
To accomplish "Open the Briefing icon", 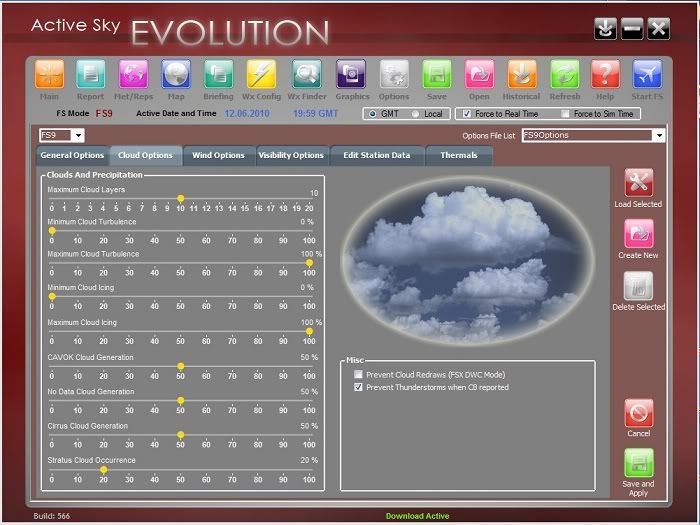I will [x=218, y=74].
